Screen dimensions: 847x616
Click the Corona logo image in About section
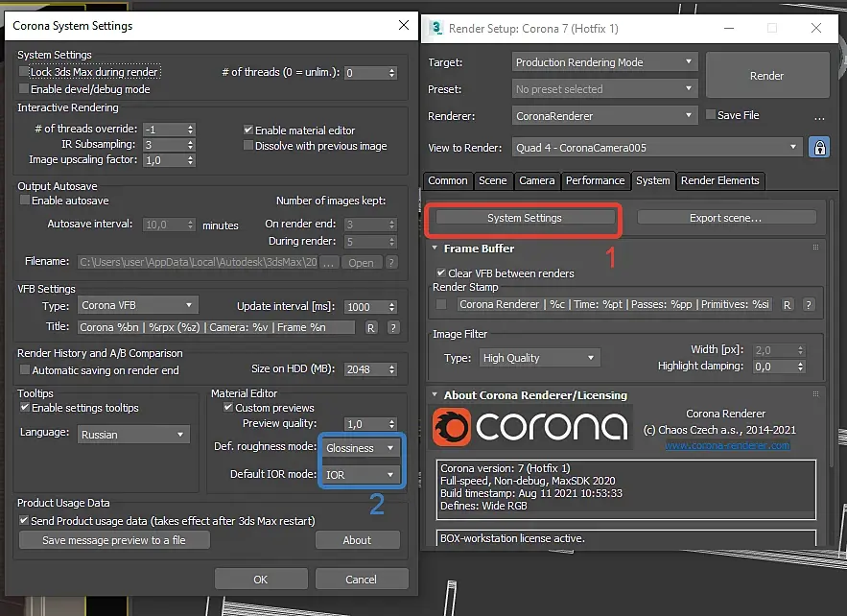pyautogui.click(x=532, y=427)
